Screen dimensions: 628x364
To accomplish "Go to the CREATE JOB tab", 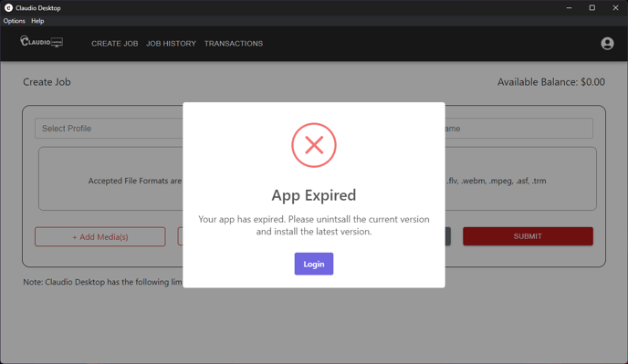I will click(114, 43).
